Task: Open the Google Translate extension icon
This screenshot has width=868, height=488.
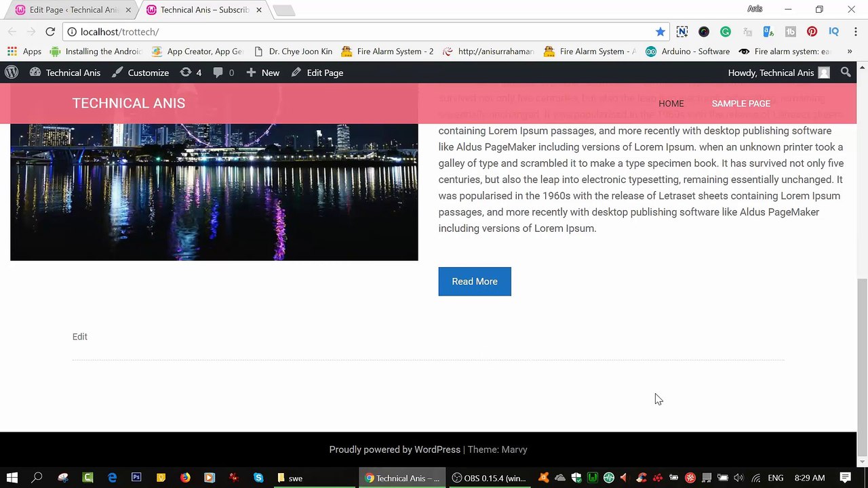Action: [769, 32]
